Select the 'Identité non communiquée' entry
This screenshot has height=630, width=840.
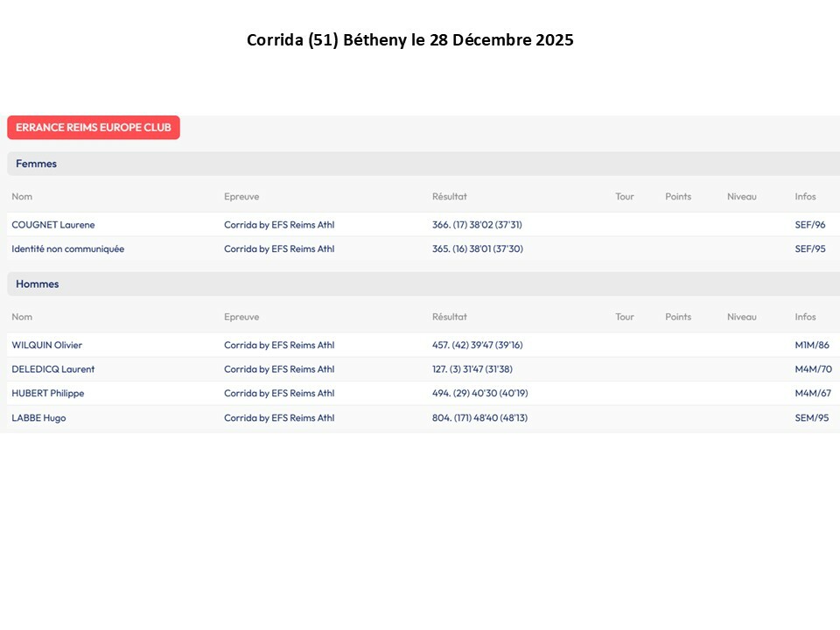tap(68, 248)
